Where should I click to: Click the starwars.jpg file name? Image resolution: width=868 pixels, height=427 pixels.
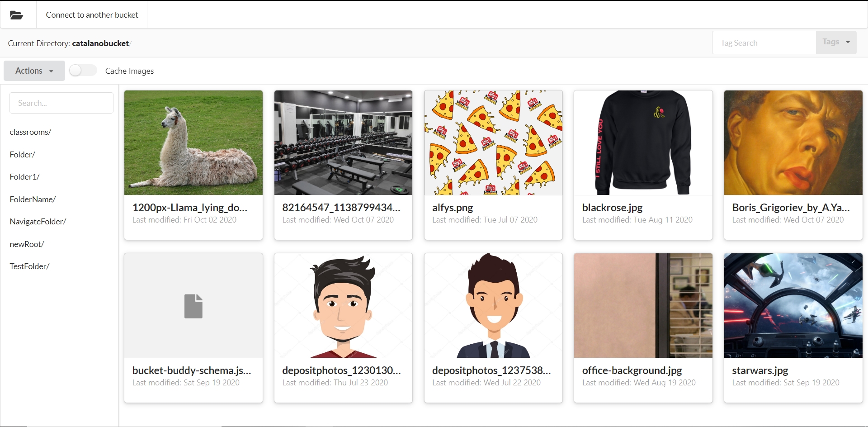tap(760, 370)
